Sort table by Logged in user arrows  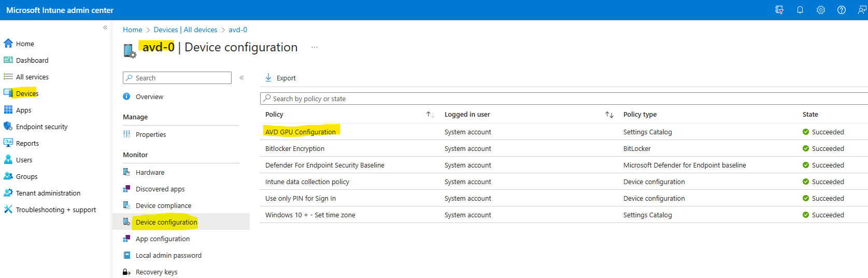click(x=609, y=115)
